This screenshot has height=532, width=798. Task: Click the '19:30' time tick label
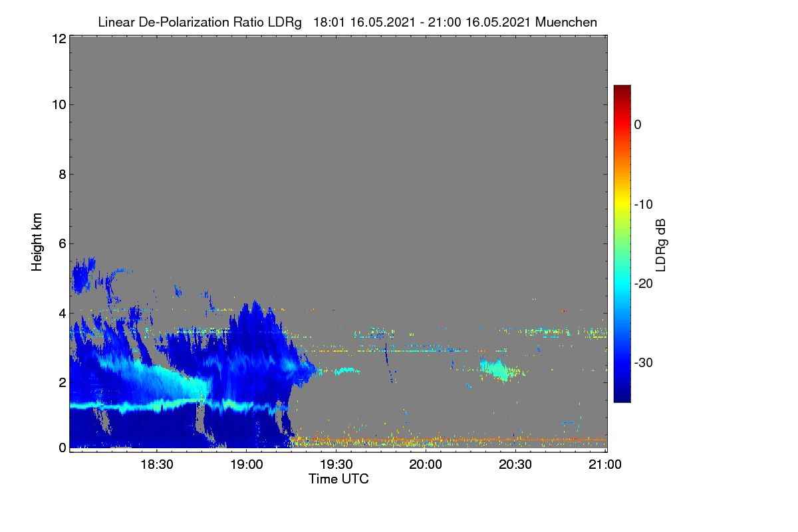(x=336, y=465)
